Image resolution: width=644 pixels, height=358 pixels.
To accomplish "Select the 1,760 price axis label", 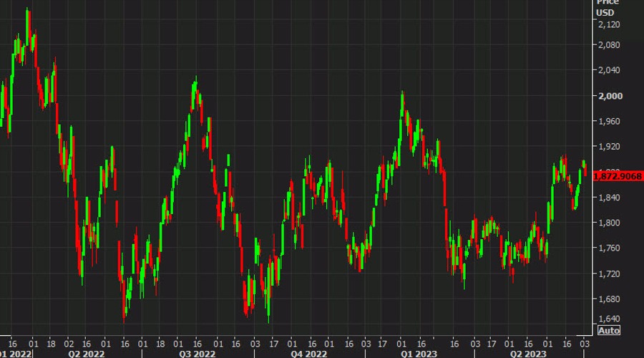I will (x=609, y=248).
